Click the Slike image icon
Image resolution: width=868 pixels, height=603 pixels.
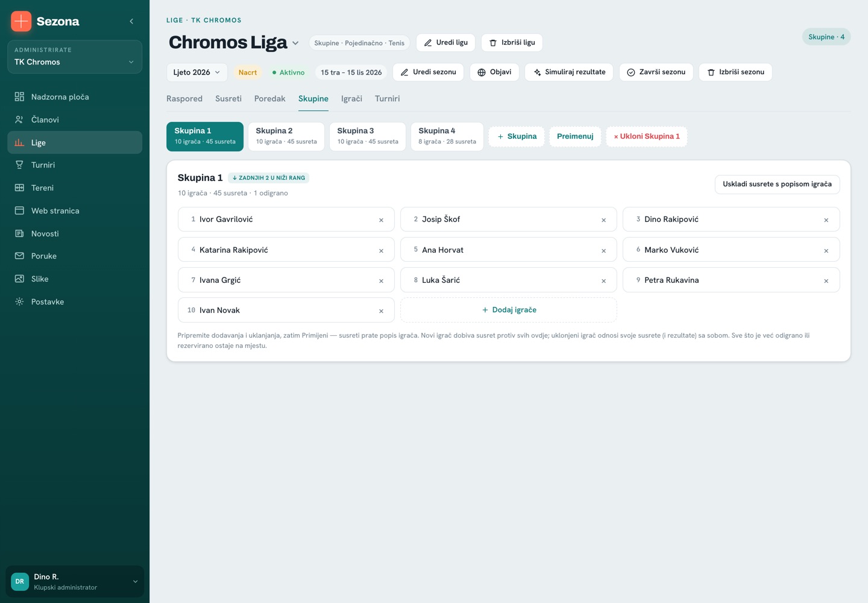click(x=19, y=279)
